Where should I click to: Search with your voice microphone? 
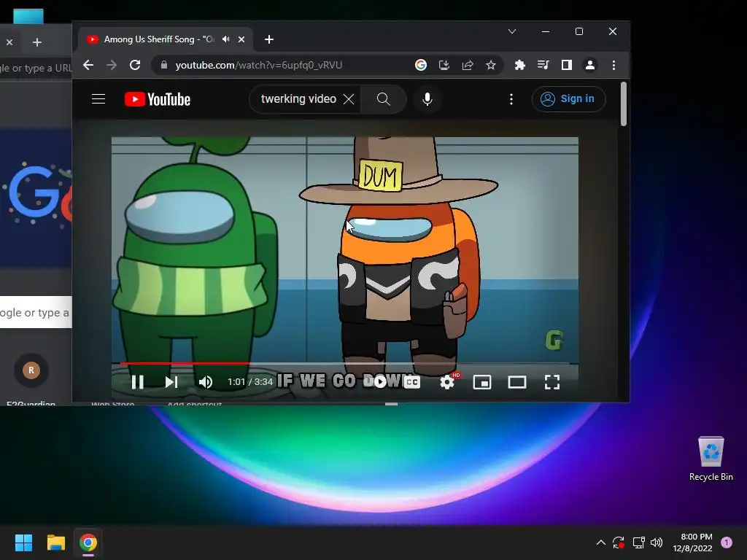click(427, 99)
